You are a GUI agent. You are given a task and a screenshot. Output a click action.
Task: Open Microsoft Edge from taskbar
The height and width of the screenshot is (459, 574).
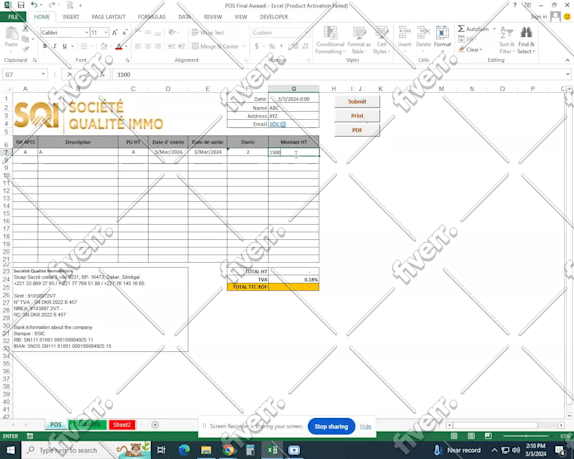[184, 450]
